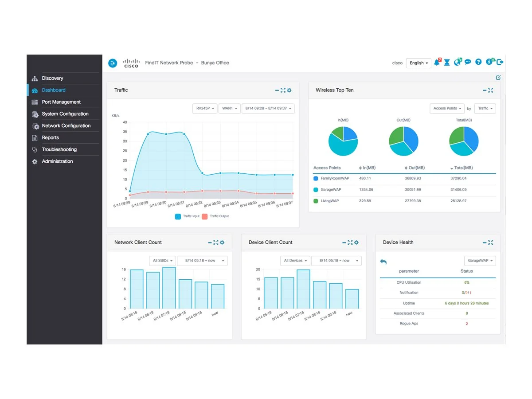The image size is (532, 399).
Task: Click the logout icon
Action: pos(500,63)
